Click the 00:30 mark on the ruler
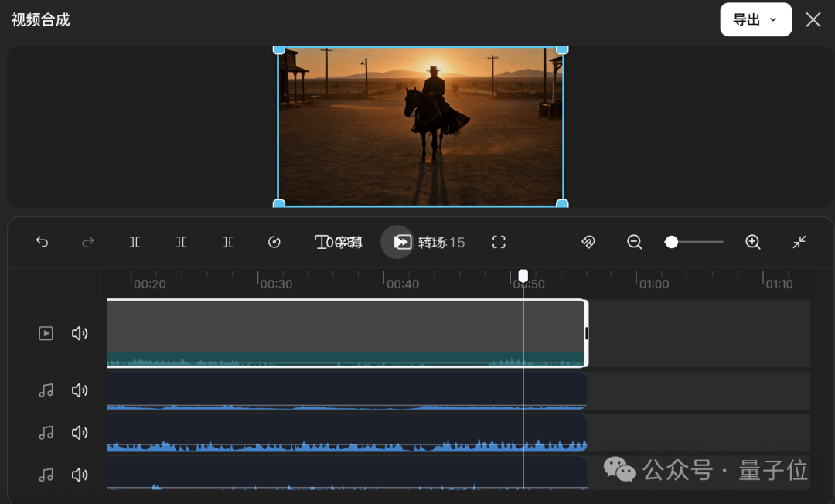The width and height of the screenshot is (835, 504). click(276, 284)
